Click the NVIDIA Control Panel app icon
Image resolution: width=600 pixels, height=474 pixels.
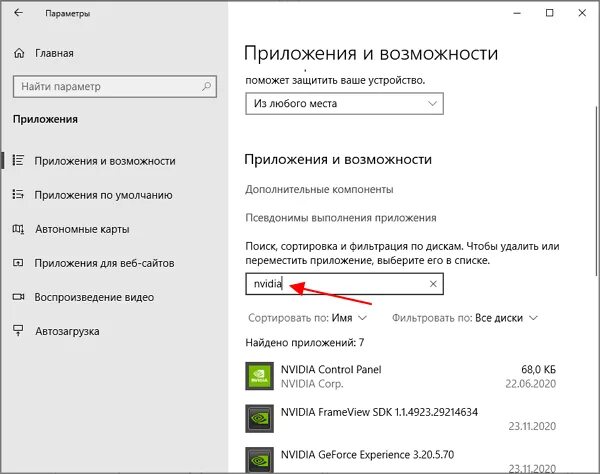[x=259, y=376]
